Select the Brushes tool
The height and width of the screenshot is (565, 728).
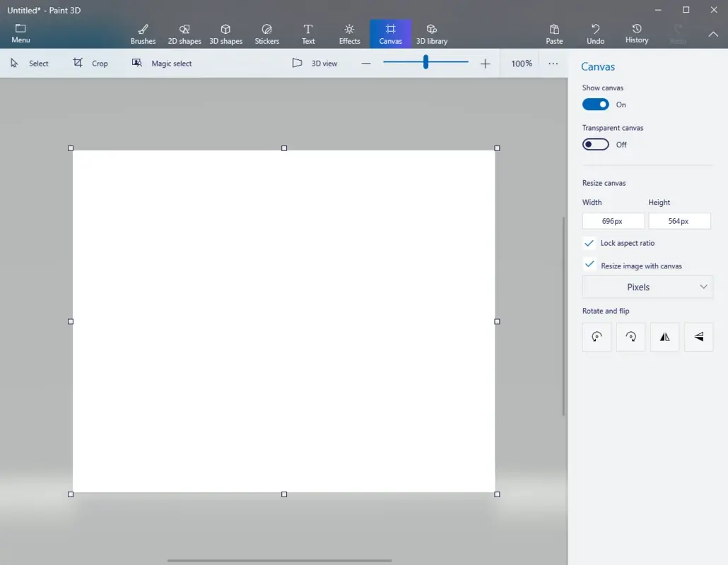pos(143,32)
